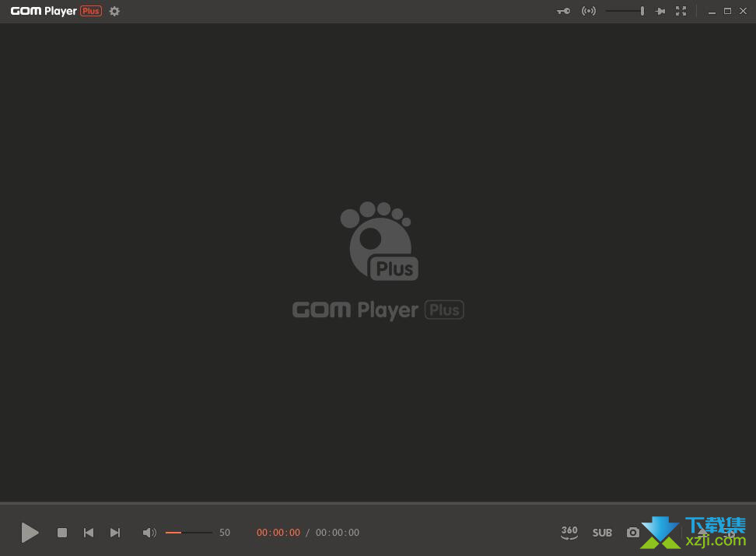Start playback with the Play button
This screenshot has height=556, width=756.
coord(30,533)
